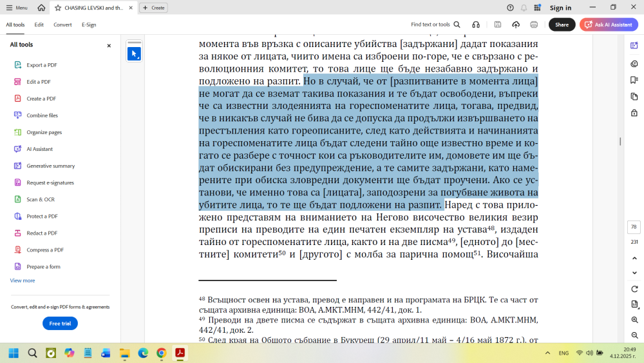Image resolution: width=644 pixels, height=363 pixels.
Task: Switch to the Convert tab
Action: point(62,25)
